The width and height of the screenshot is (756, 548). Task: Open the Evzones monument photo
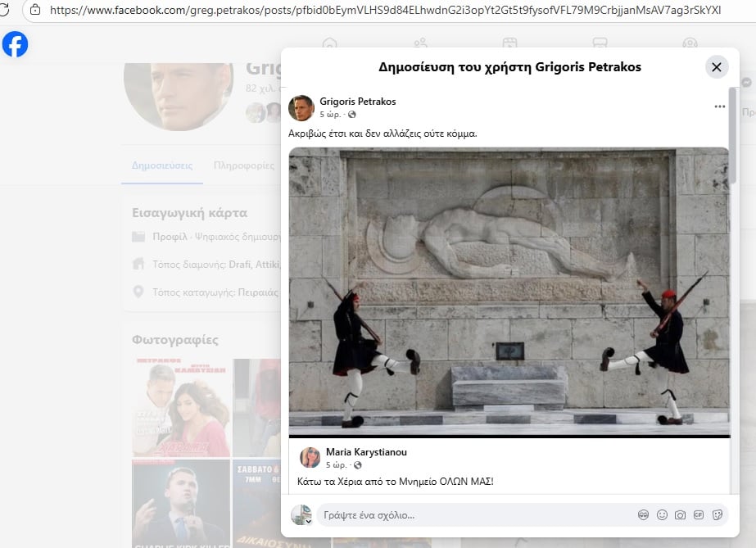pos(509,292)
